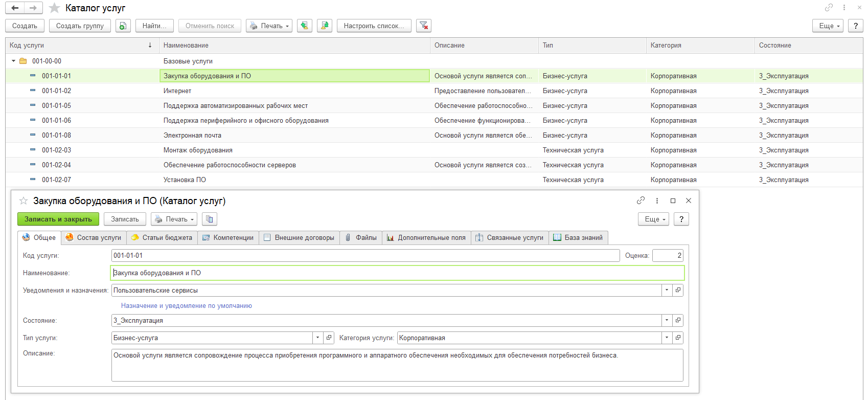This screenshot has height=400, width=868.
Task: Click the green arrow icon right of Печать
Action: tap(305, 26)
